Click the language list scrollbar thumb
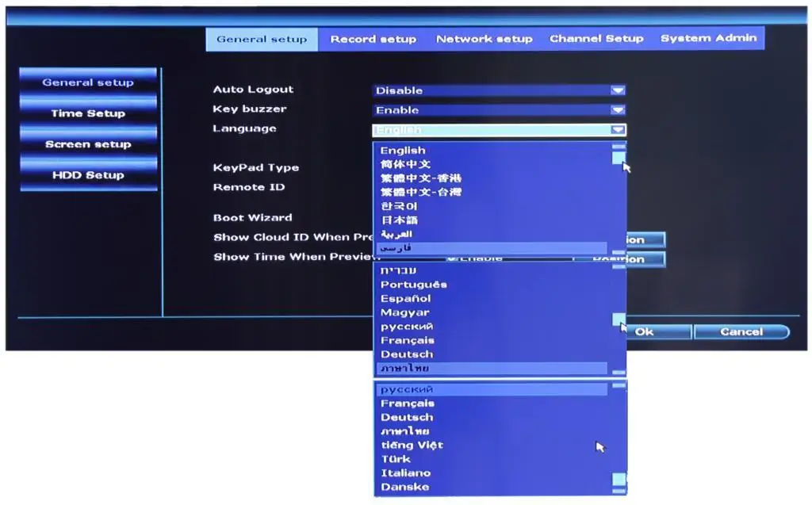 [x=617, y=159]
